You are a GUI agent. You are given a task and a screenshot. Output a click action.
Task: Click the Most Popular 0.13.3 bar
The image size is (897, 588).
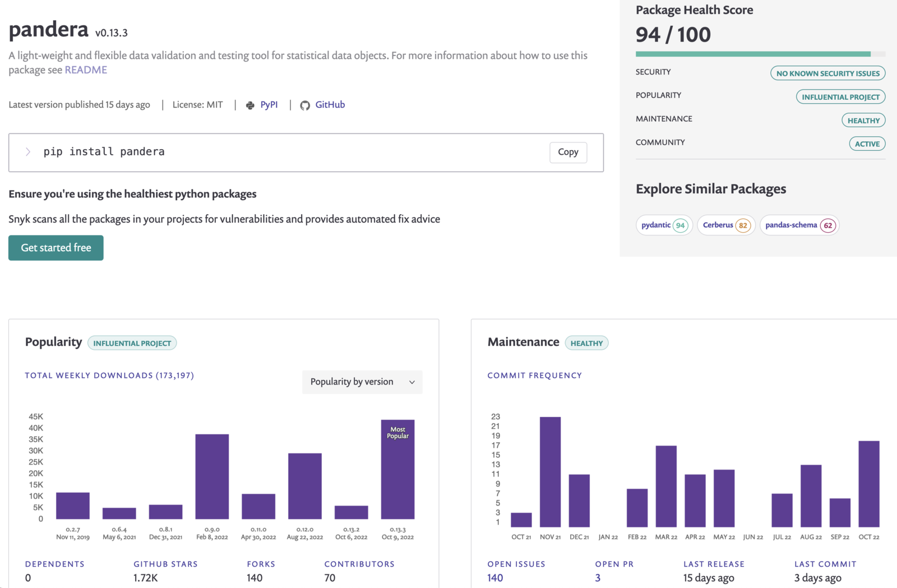click(x=397, y=469)
